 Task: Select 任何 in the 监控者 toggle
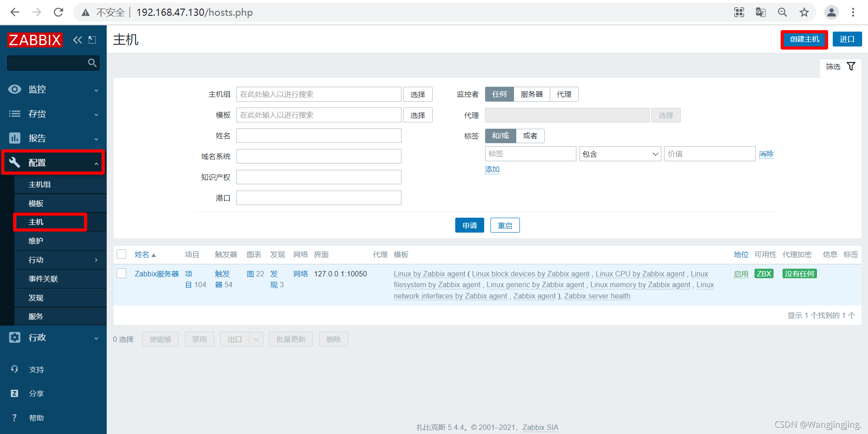point(500,94)
